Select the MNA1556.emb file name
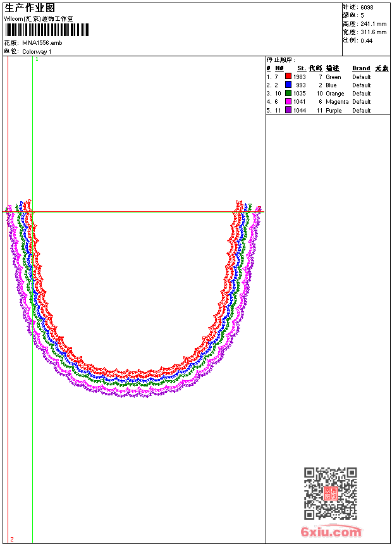 pyautogui.click(x=42, y=42)
